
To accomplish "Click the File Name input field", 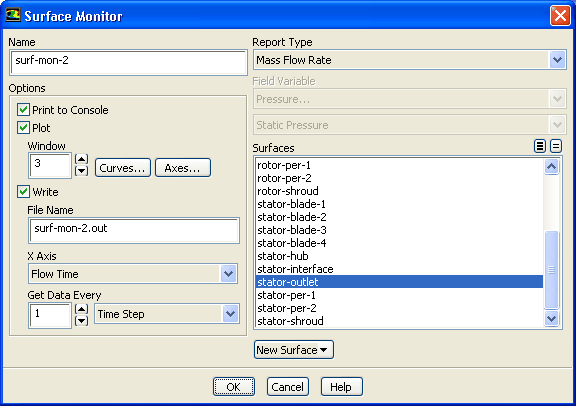I will [134, 230].
